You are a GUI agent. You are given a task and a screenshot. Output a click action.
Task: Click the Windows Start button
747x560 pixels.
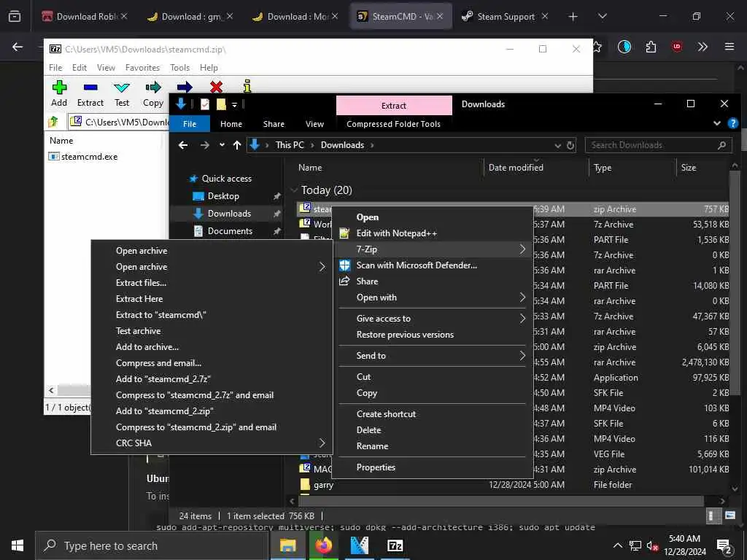tap(18, 545)
